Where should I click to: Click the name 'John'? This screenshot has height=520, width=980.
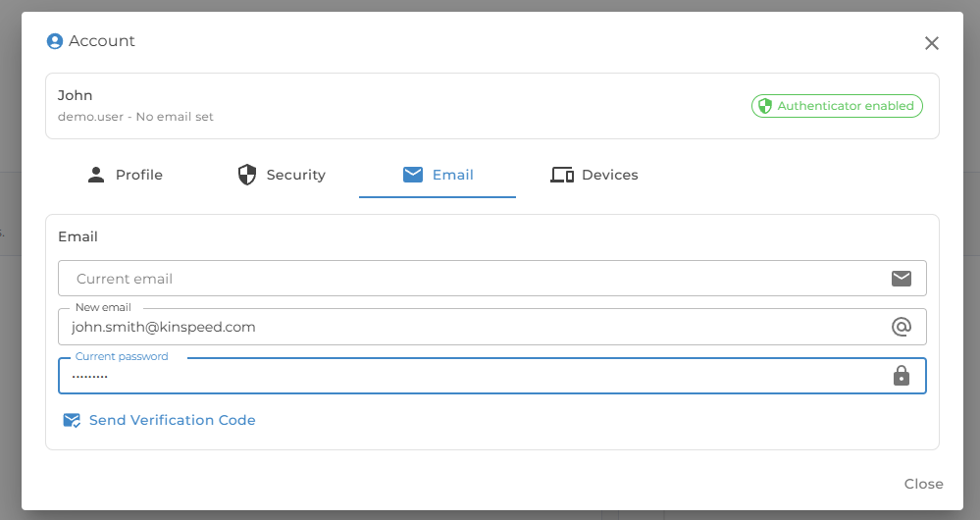(75, 95)
